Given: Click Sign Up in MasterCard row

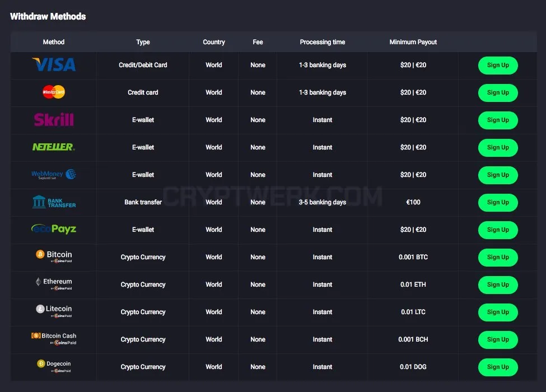Looking at the screenshot, I should click(x=498, y=92).
